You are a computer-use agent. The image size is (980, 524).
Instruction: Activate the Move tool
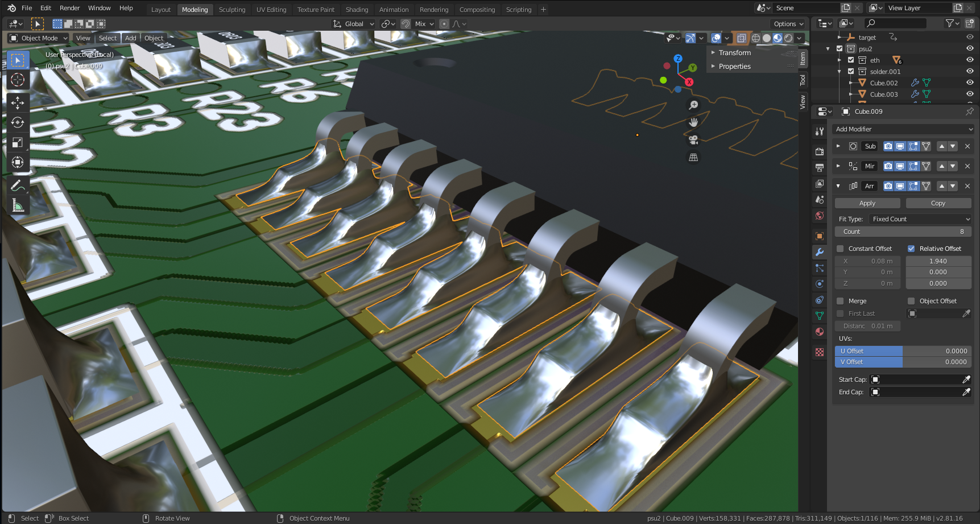point(18,102)
